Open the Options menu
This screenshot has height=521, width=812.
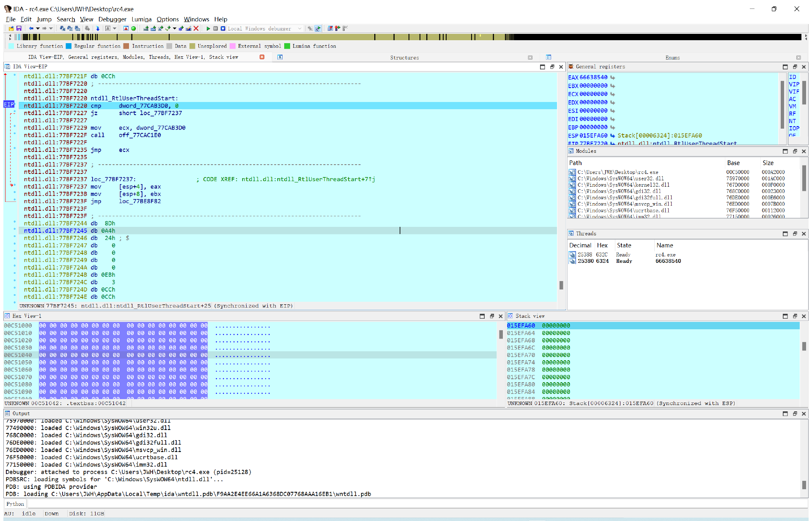click(167, 19)
